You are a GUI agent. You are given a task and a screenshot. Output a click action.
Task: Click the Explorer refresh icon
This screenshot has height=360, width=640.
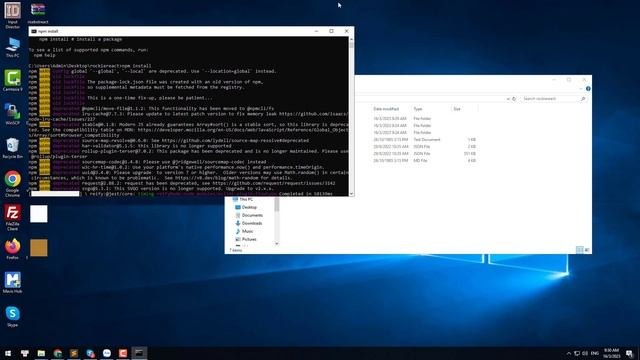(514, 99)
